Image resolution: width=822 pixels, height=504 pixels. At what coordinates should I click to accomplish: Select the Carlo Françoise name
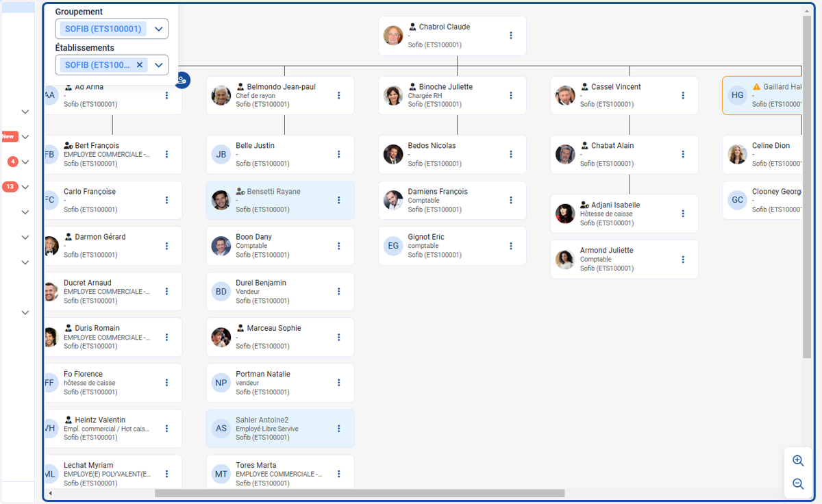90,192
